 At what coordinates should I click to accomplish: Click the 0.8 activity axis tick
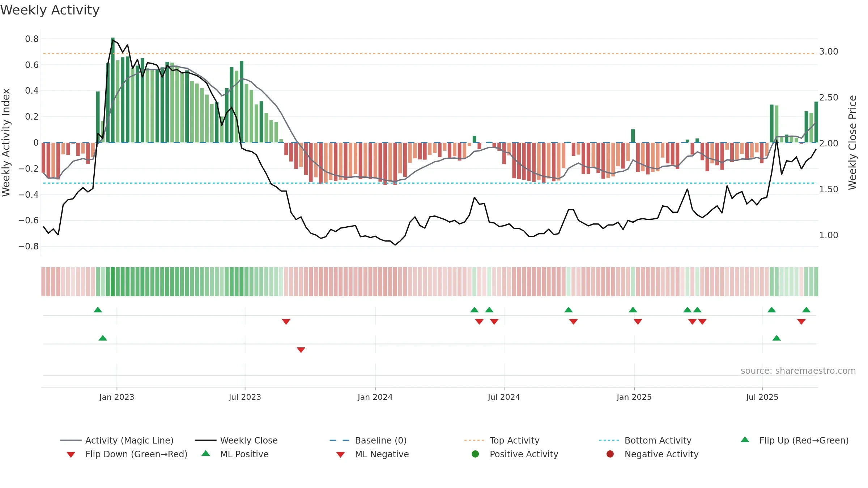coord(32,39)
